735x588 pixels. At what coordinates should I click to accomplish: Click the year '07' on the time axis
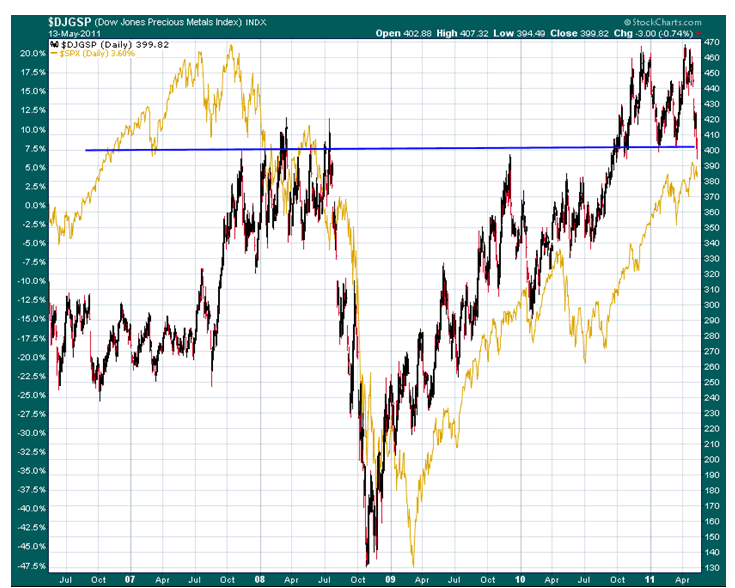tap(130, 580)
